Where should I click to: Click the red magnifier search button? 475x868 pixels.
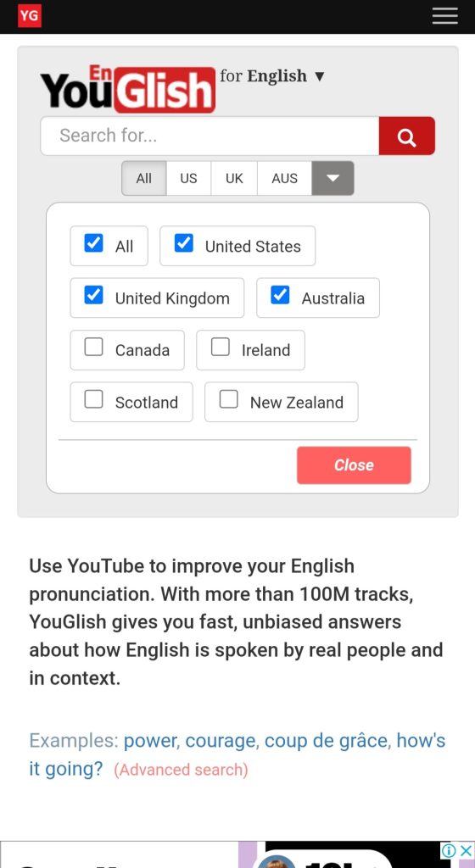(407, 136)
